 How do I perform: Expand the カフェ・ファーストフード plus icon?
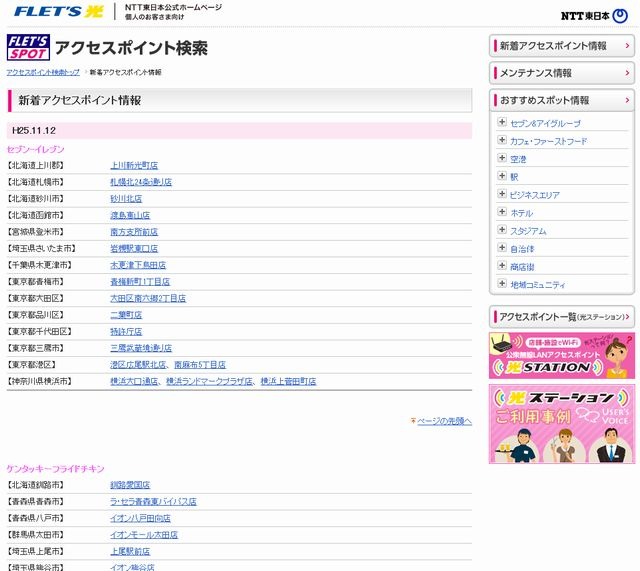coord(502,140)
